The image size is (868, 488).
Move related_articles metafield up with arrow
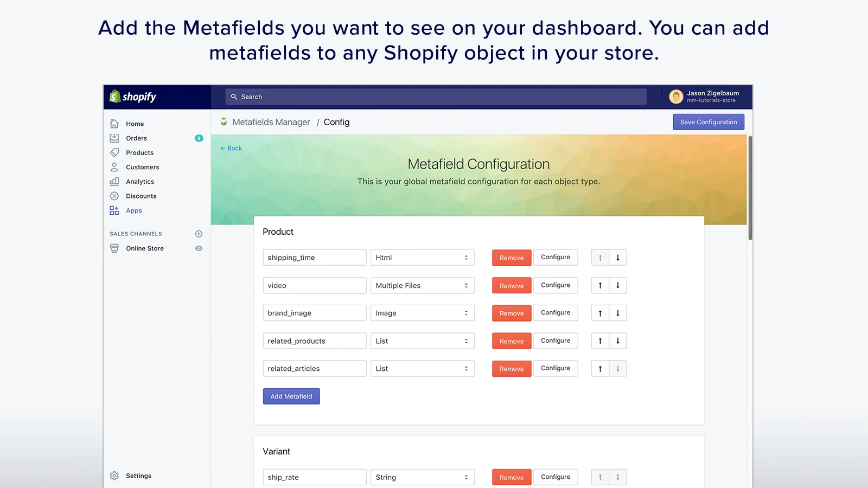coord(600,369)
